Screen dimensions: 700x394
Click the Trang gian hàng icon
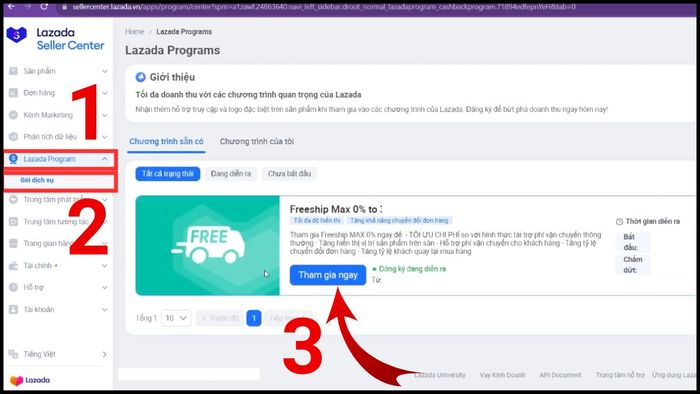pyautogui.click(x=13, y=243)
